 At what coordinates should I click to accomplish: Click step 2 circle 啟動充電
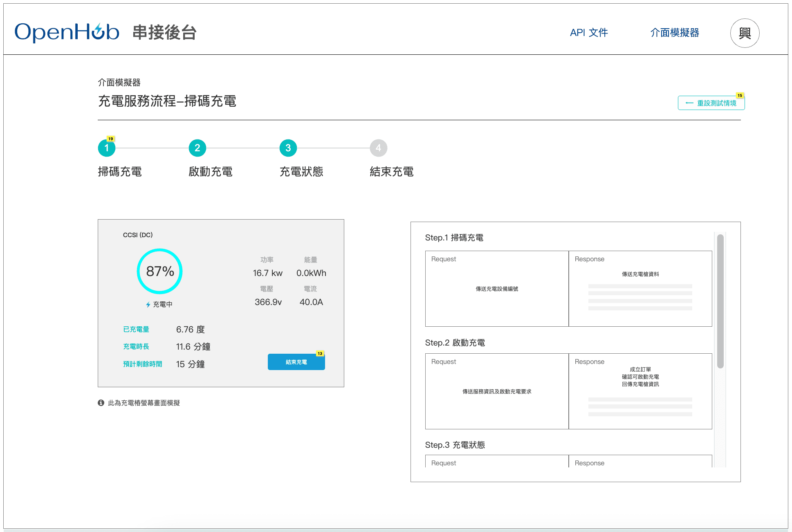[197, 148]
